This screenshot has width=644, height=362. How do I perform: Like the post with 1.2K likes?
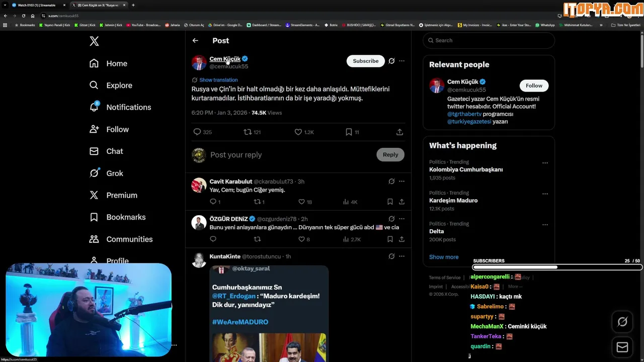298,132
